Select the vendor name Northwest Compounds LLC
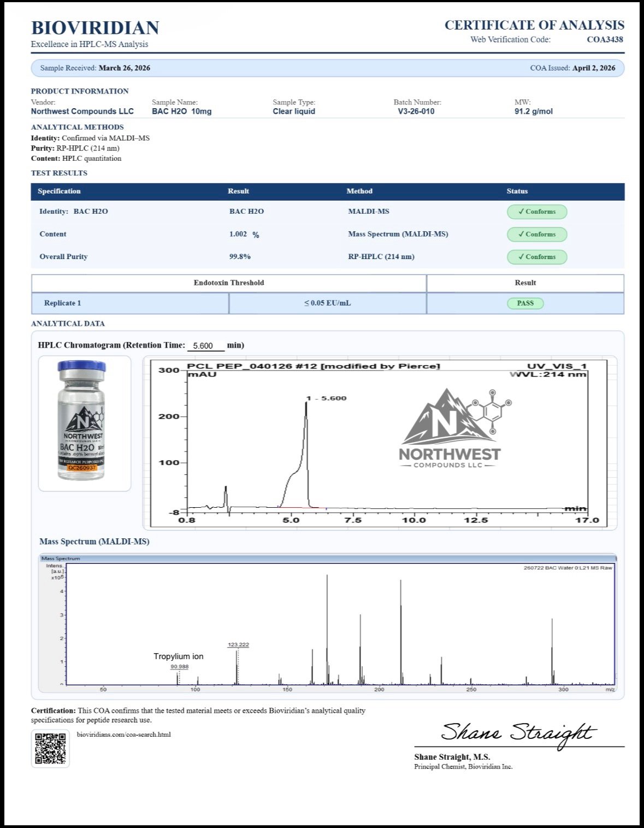This screenshot has width=644, height=828. pyautogui.click(x=82, y=111)
